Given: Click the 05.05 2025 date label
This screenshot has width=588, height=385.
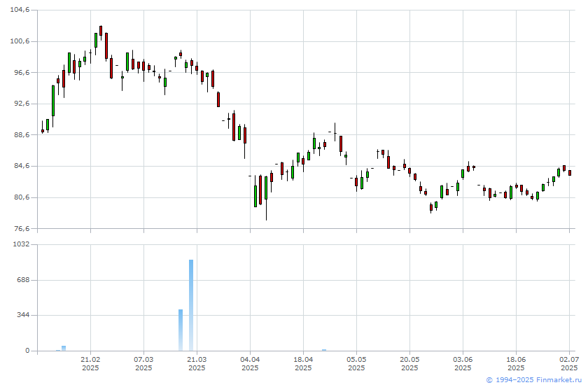Looking at the screenshot, I should (356, 363).
